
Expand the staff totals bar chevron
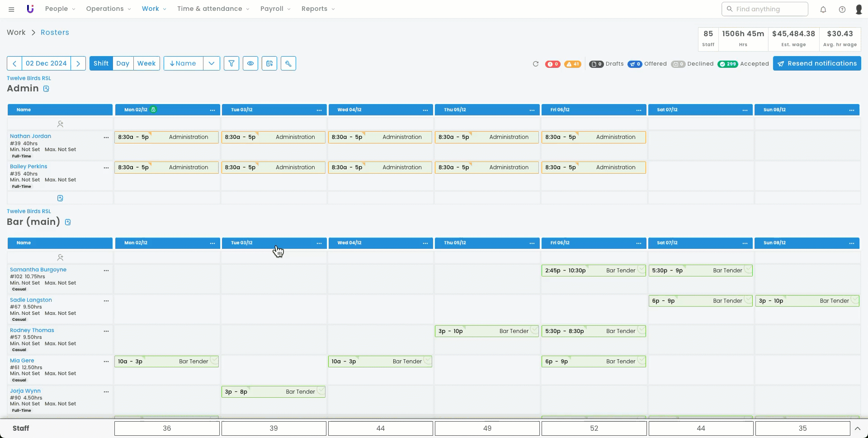click(x=857, y=428)
